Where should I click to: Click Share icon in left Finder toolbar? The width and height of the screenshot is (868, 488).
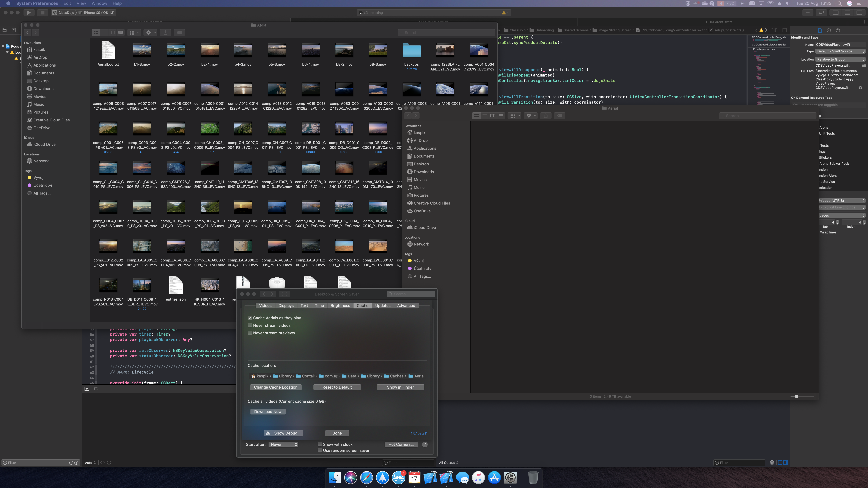(165, 33)
